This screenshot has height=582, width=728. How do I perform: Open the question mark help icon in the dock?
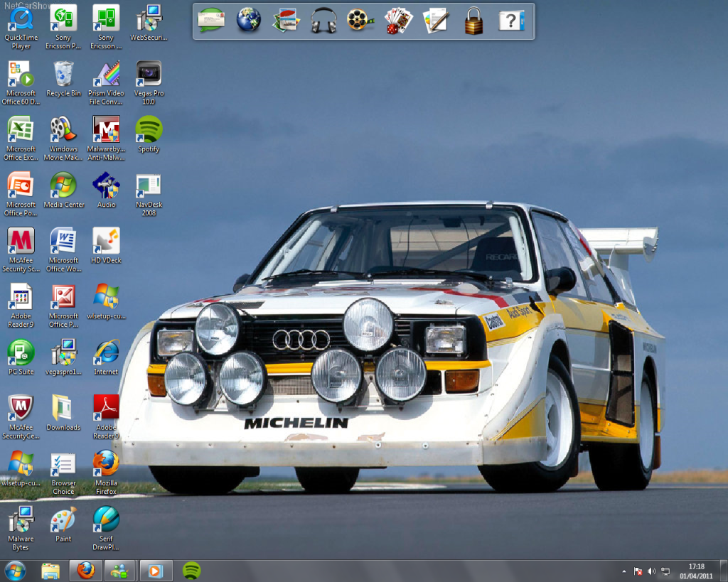tap(511, 21)
